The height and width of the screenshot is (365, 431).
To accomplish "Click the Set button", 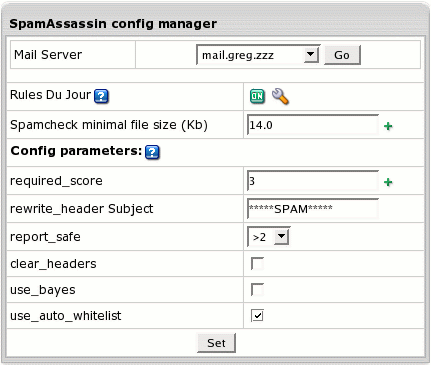I will pos(216,343).
